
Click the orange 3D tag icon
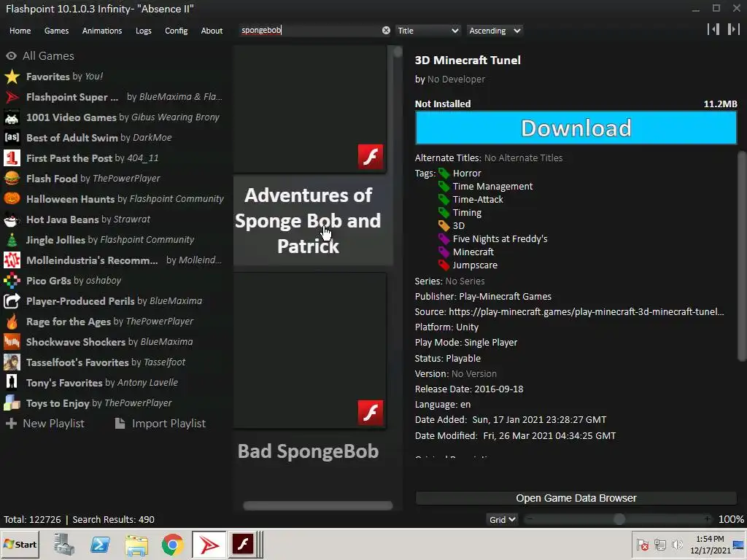coord(444,226)
